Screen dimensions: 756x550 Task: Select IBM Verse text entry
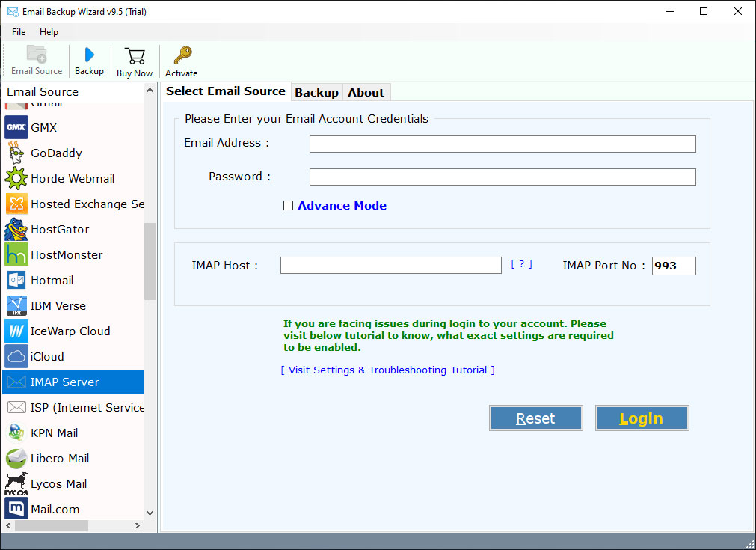pyautogui.click(x=58, y=306)
